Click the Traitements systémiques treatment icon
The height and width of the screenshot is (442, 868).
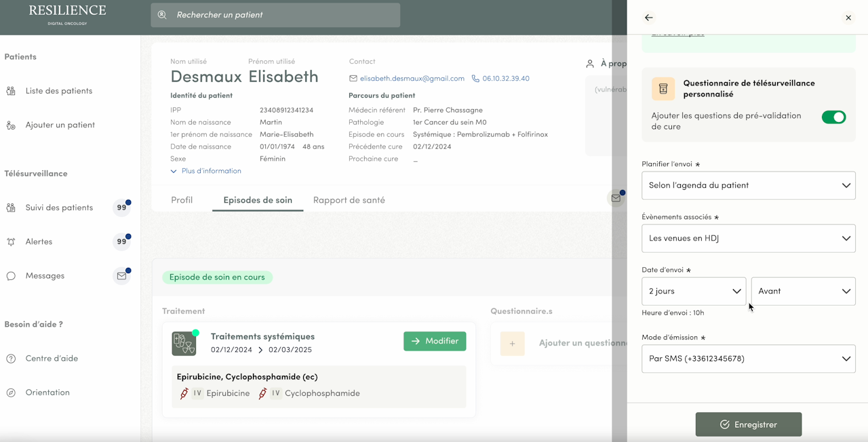point(184,344)
